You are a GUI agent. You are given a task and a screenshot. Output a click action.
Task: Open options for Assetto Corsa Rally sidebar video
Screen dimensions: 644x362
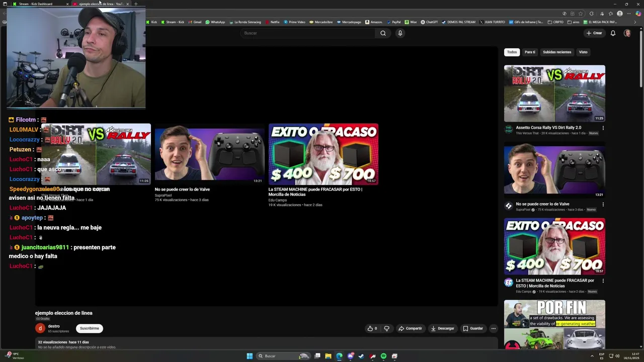(603, 128)
